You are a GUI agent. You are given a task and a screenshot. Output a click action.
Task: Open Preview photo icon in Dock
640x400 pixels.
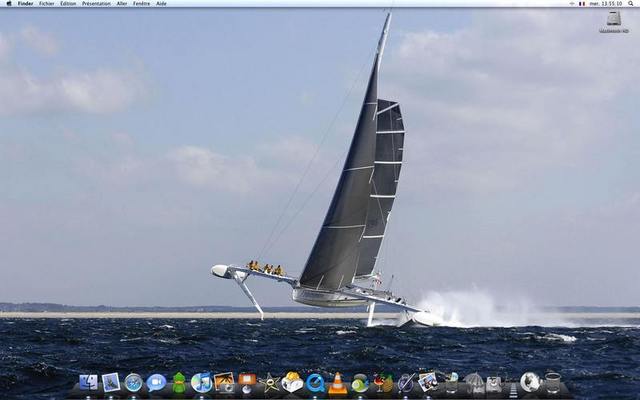tap(428, 382)
